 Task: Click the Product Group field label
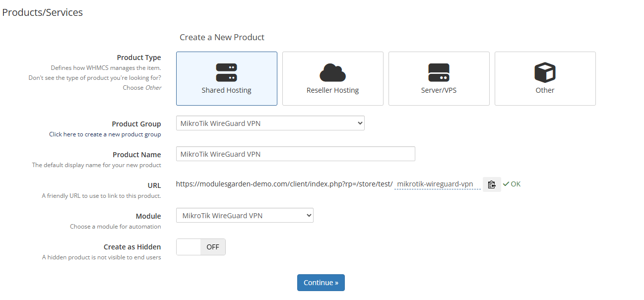pos(136,124)
